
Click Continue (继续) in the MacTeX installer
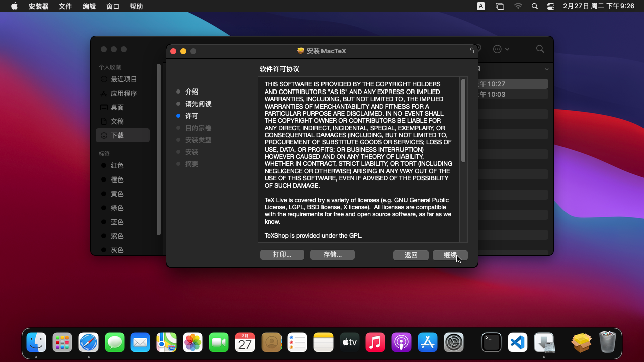click(x=450, y=255)
